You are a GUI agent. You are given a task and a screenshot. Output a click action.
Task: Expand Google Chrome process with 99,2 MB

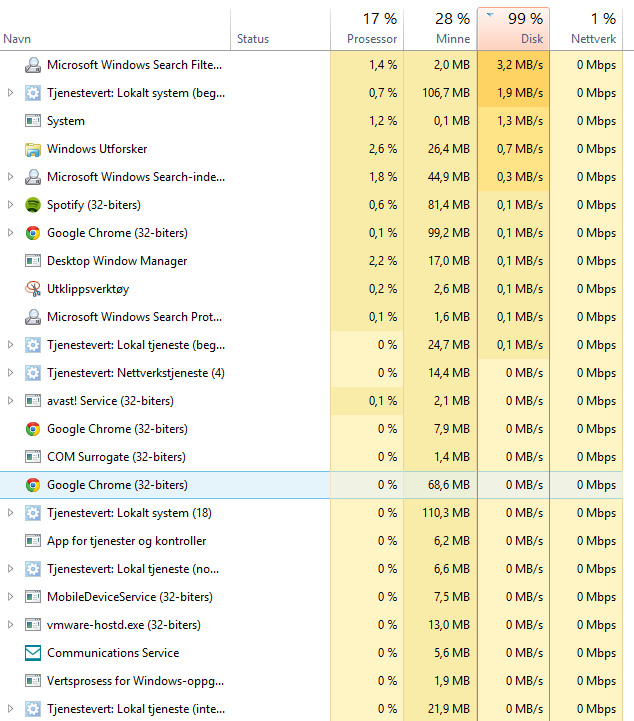(10, 233)
